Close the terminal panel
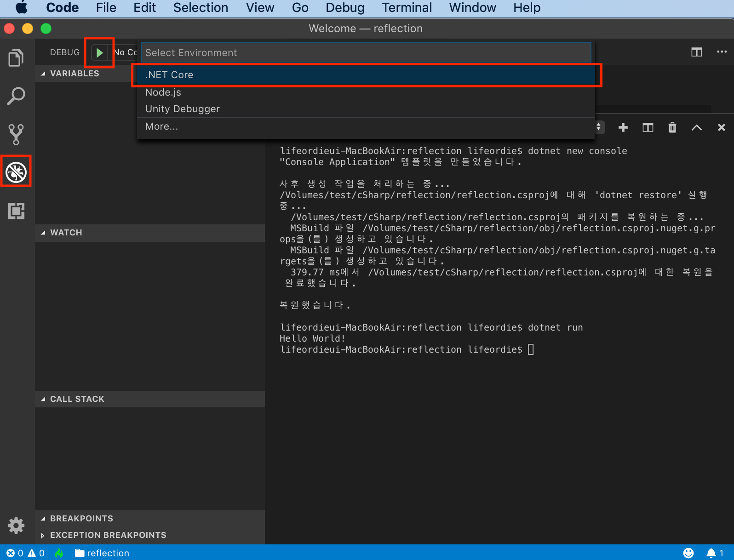Screen dimensions: 734x560 (722, 127)
